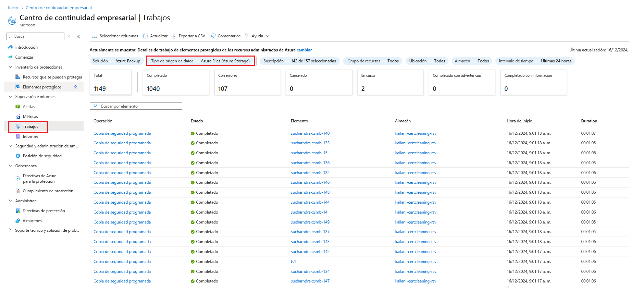The height and width of the screenshot is (289, 644).
Task: Click the Centro de continuidad empresarial breadcrumb
Action: pyautogui.click(x=59, y=8)
